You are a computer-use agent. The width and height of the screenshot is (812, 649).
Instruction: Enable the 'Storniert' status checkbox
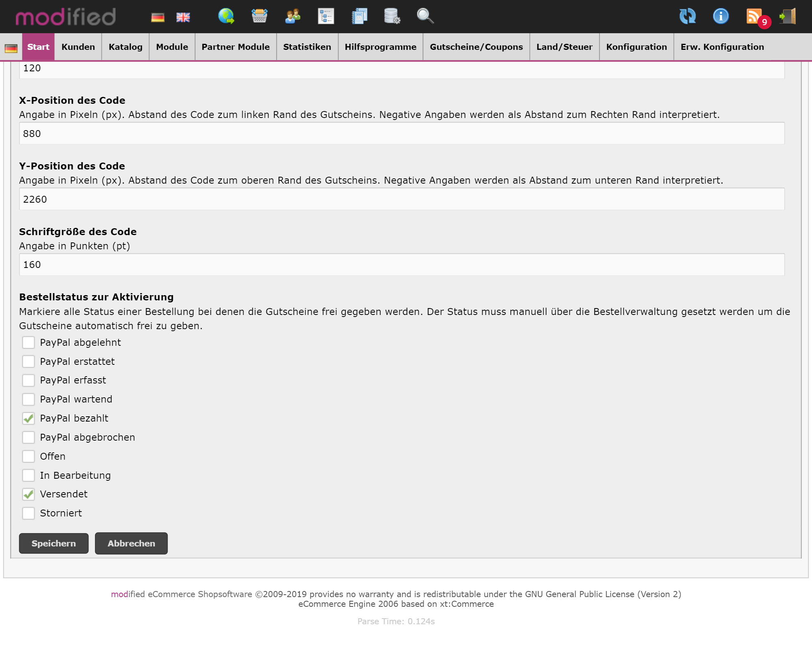[28, 513]
